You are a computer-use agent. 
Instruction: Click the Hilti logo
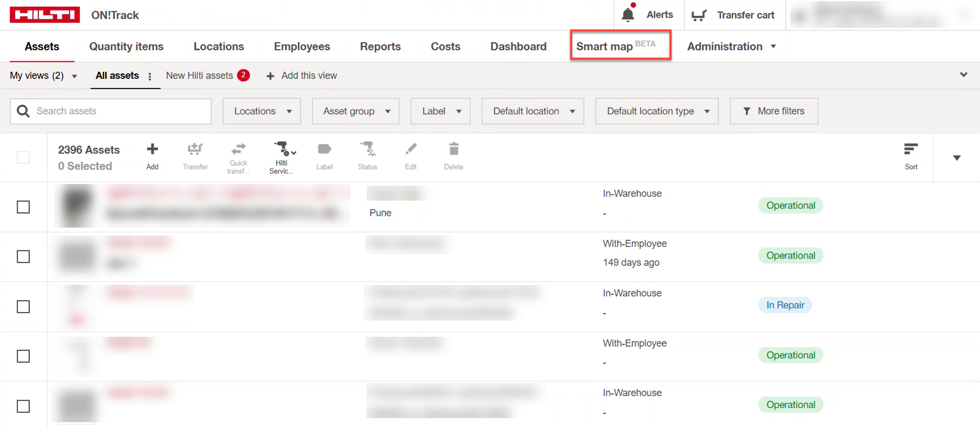(x=45, y=15)
